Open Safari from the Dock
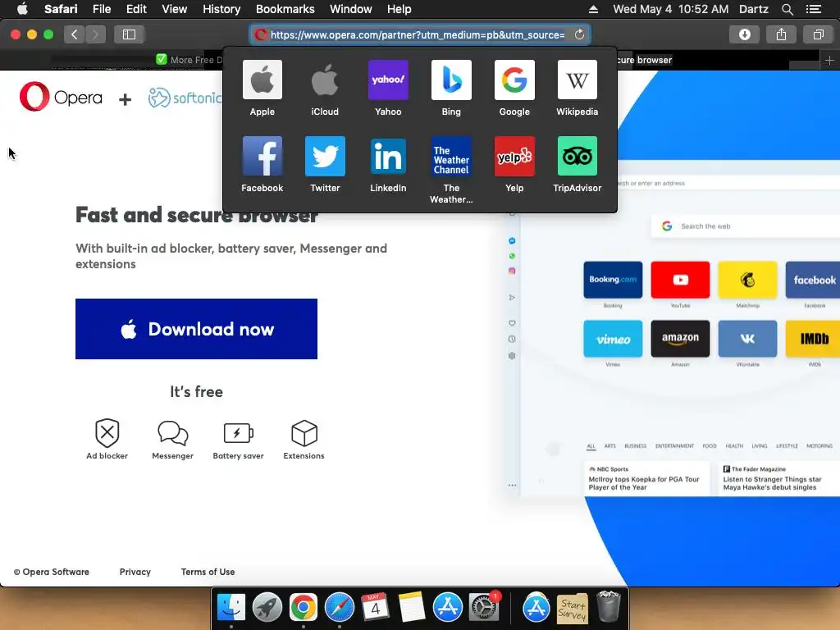Screen dimensions: 840x630 339,607
